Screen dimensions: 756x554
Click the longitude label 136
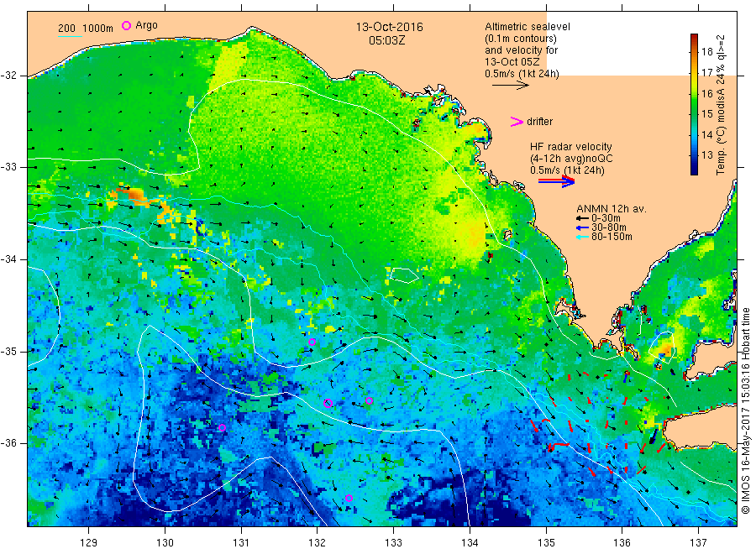[622, 543]
